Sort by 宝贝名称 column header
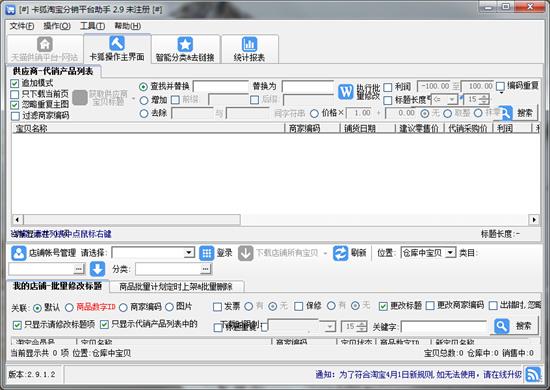 pyautogui.click(x=148, y=128)
